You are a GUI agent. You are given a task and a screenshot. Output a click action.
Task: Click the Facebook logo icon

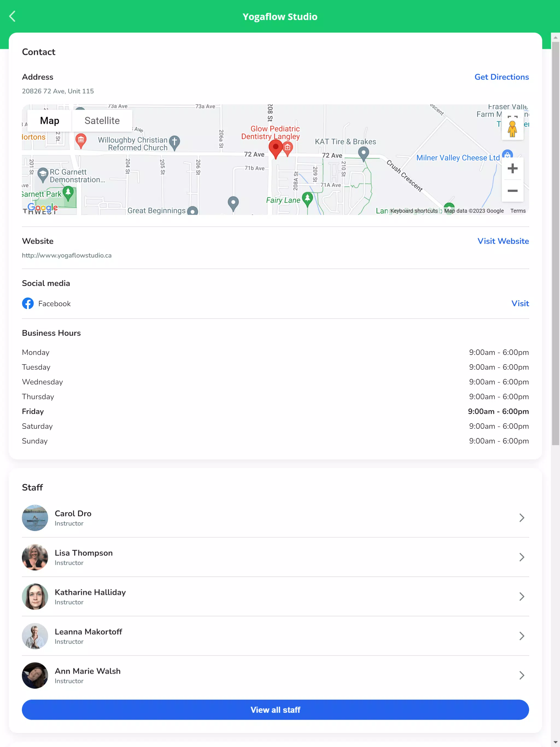coord(28,303)
